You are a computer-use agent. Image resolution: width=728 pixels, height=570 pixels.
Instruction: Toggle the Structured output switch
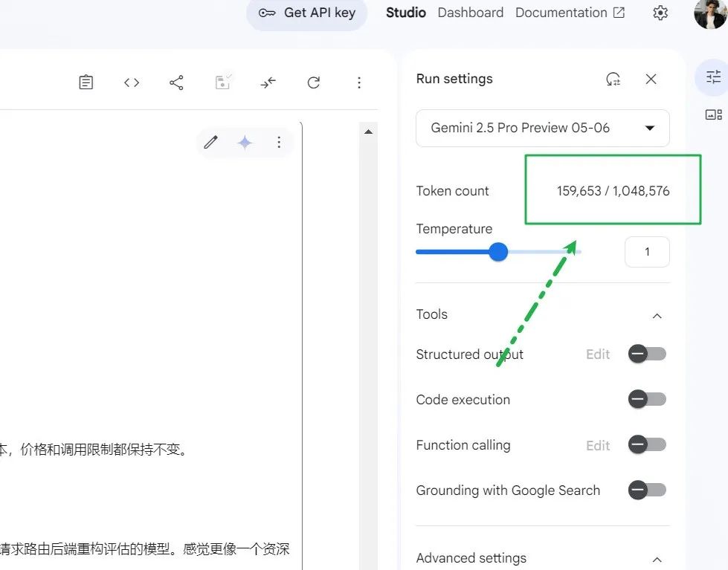[647, 354]
